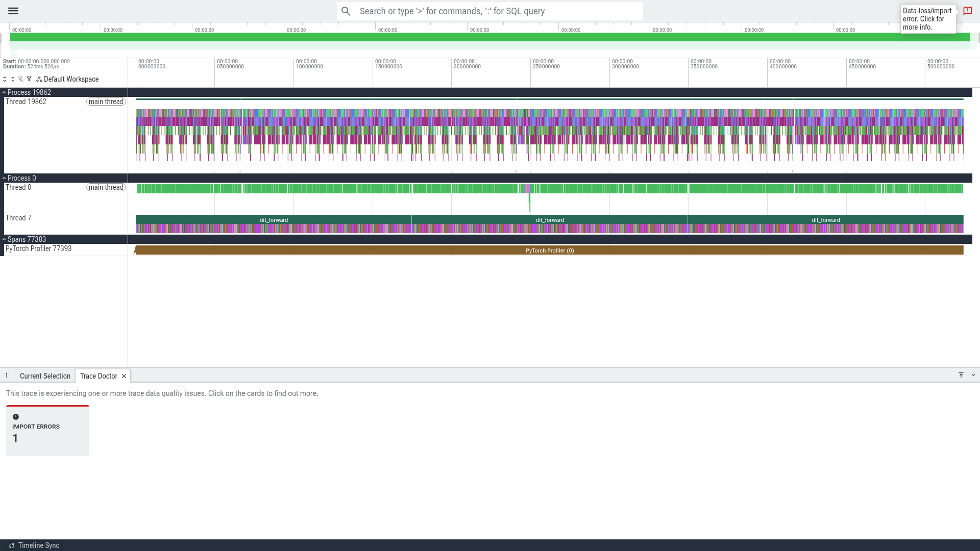
Task: Select the first dit_forward slice
Action: tap(274, 220)
